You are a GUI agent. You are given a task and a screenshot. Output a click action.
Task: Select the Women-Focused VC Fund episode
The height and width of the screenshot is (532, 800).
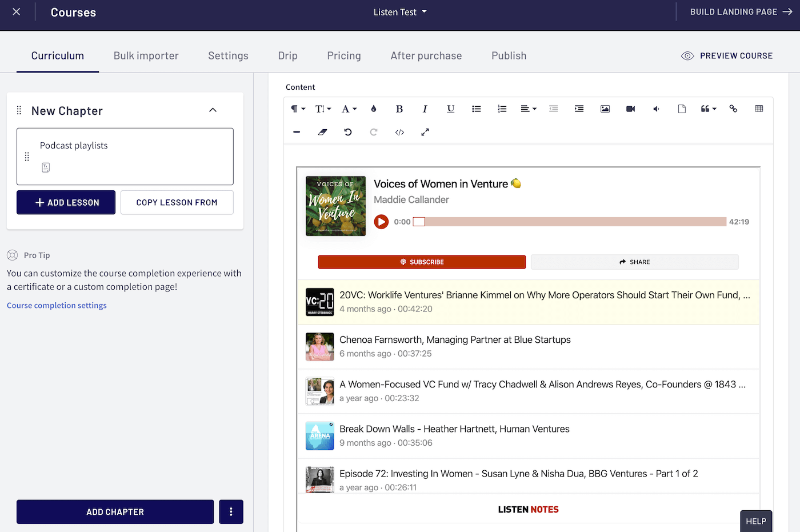tap(529, 391)
